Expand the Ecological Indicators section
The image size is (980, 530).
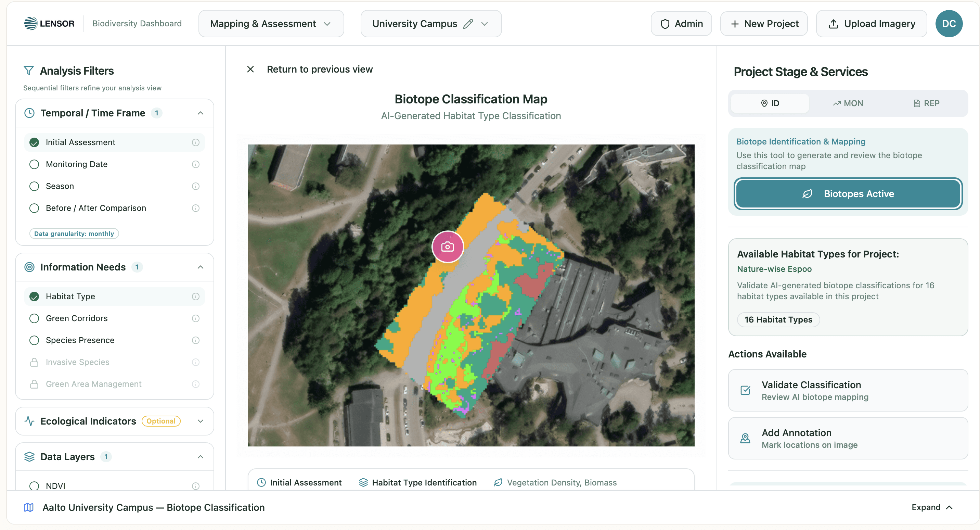click(201, 421)
